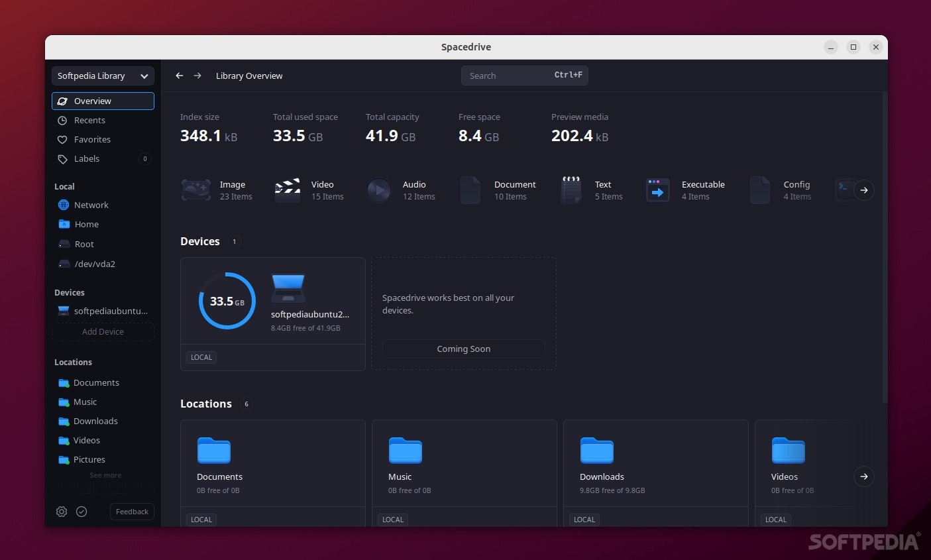The height and width of the screenshot is (560, 931).
Task: Open settings gear icon
Action: tap(62, 512)
